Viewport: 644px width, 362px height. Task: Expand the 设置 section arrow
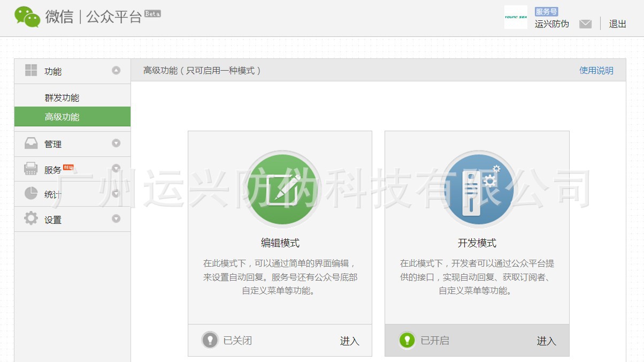click(x=116, y=218)
